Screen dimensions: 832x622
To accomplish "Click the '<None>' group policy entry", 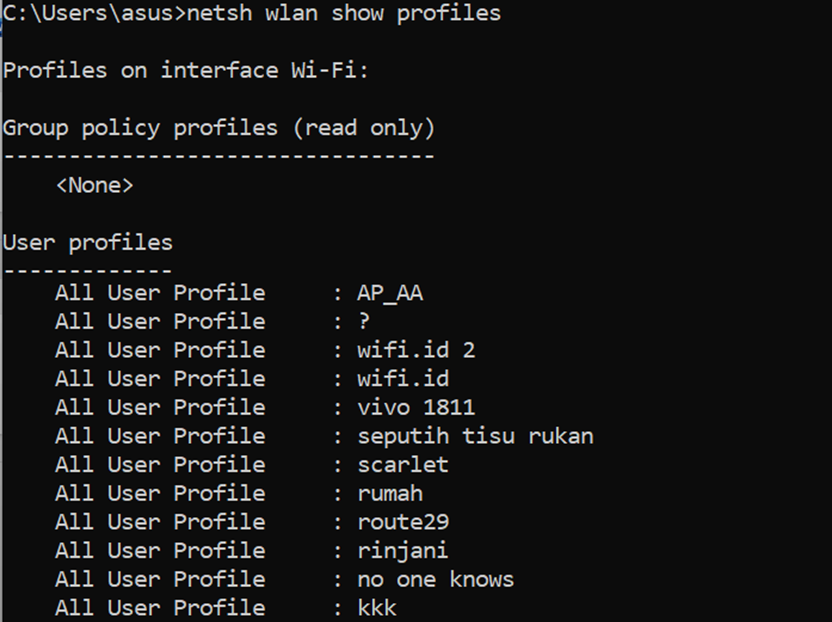I will click(x=94, y=185).
